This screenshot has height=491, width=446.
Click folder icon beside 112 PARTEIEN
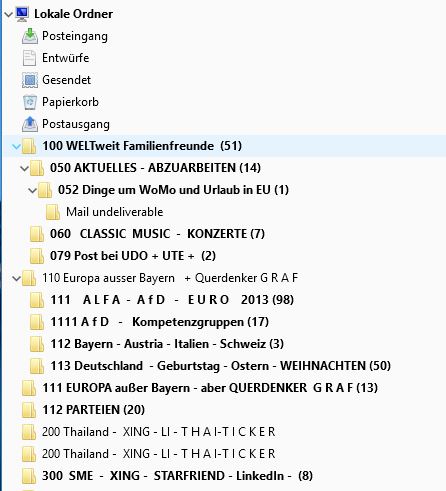[29, 410]
